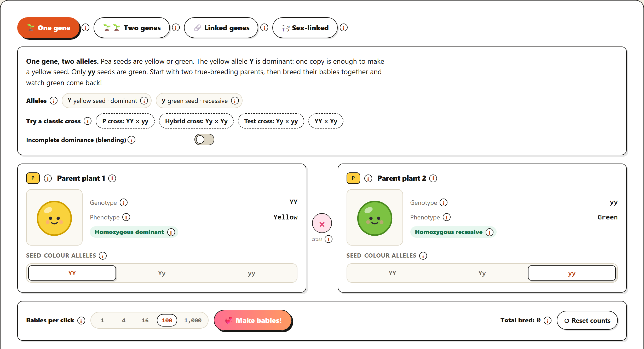Switch to Two genes tab

(132, 28)
